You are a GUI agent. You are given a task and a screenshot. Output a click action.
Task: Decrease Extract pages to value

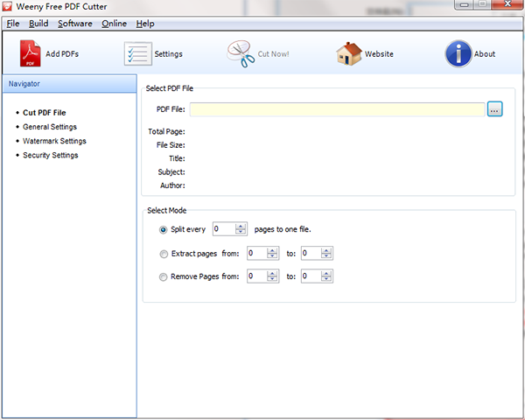point(325,255)
